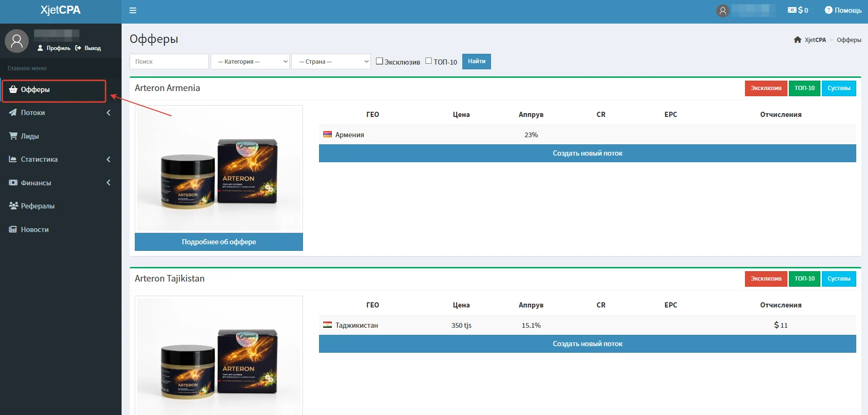This screenshot has width=868, height=415.
Task: Click the Найти search button
Action: (476, 61)
